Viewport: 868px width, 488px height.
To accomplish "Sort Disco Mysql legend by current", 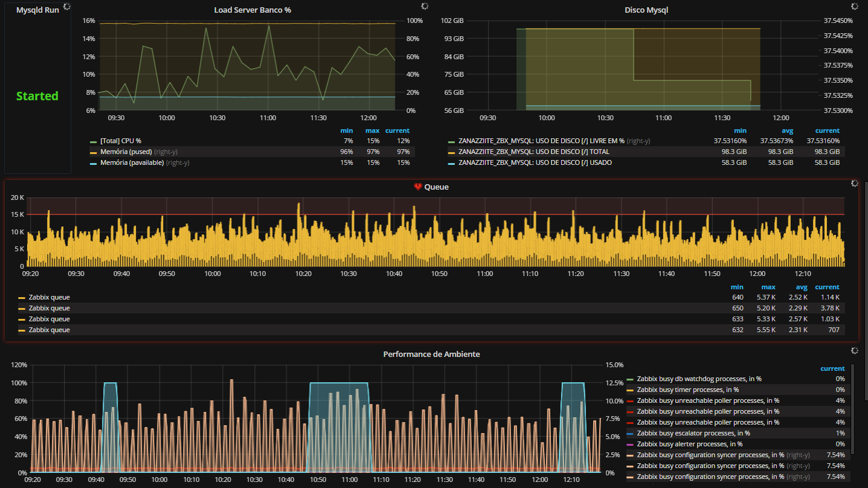I will tap(828, 130).
